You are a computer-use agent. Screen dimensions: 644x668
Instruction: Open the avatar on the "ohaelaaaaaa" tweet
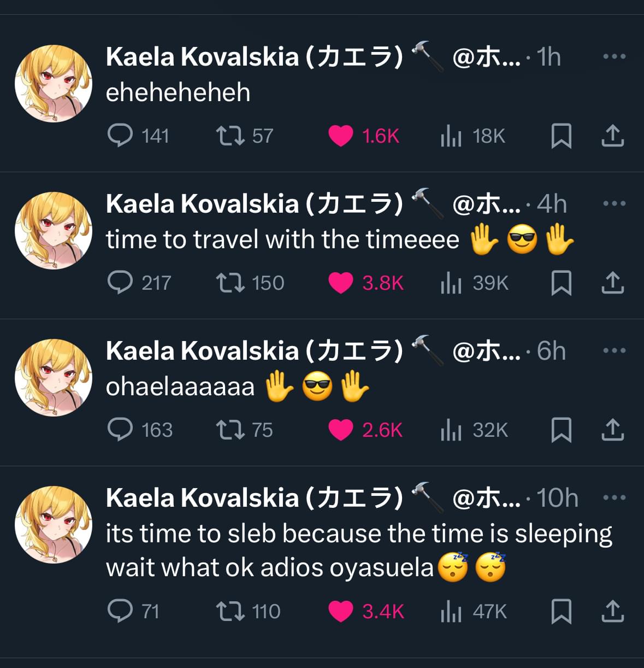coord(54,378)
